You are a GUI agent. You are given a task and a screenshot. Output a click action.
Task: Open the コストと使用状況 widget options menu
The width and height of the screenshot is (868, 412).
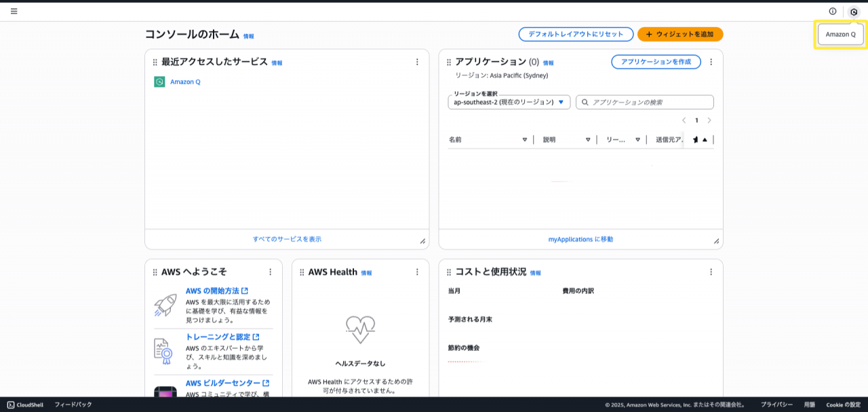(711, 272)
